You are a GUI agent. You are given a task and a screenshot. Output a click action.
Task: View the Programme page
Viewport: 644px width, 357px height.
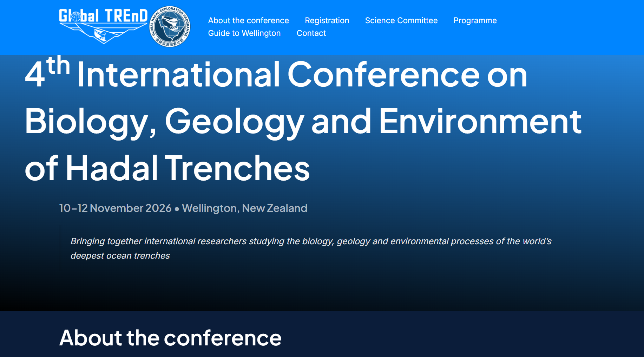coord(475,20)
